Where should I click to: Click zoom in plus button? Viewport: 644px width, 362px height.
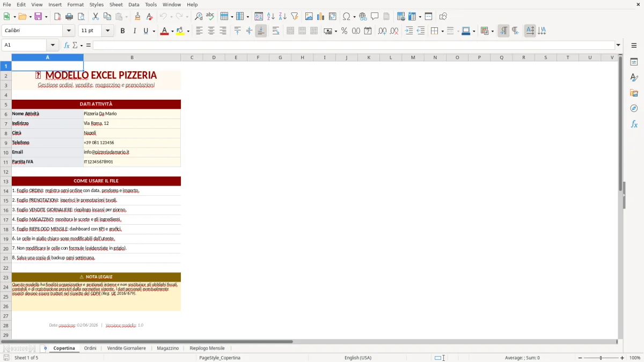point(623,358)
